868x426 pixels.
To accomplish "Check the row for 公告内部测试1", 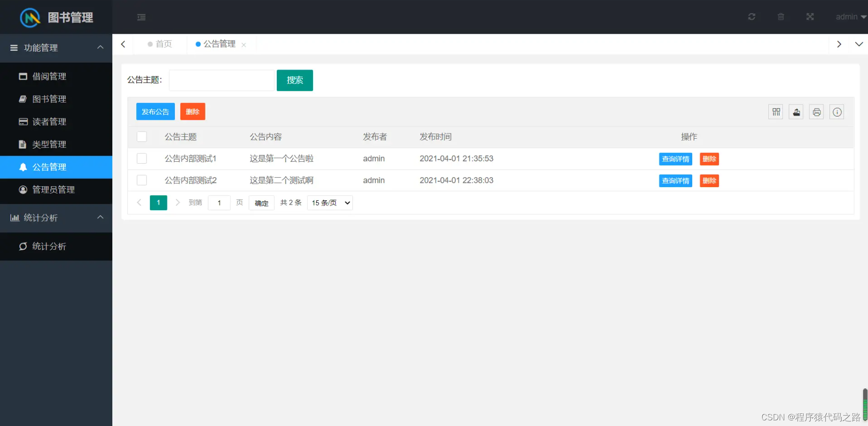I will coord(142,158).
